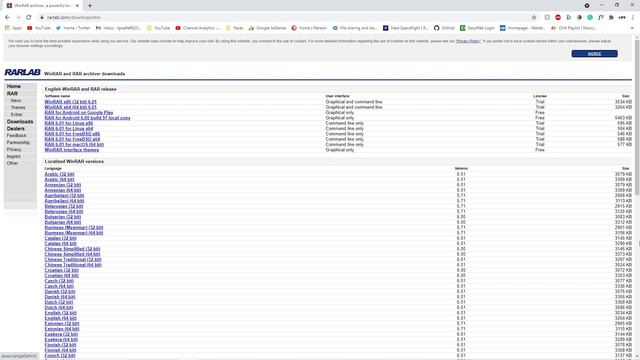Open the Channel Analytics bookmark
The image size is (640, 360).
click(x=198, y=28)
